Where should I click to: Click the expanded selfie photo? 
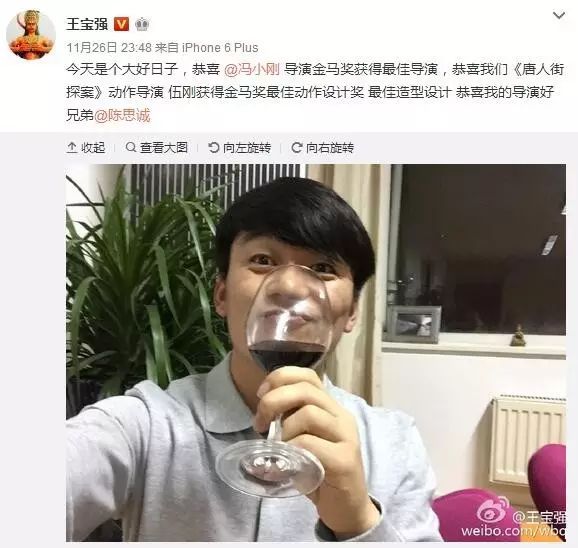316,353
